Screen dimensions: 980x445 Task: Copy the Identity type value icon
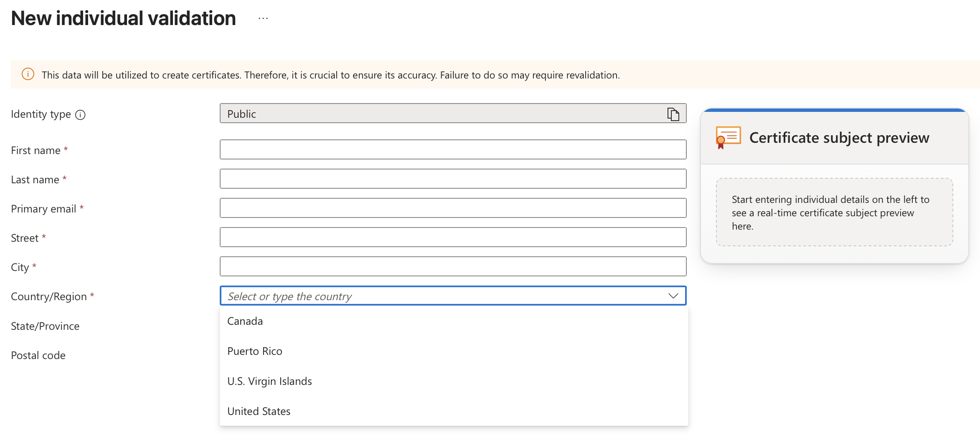673,114
